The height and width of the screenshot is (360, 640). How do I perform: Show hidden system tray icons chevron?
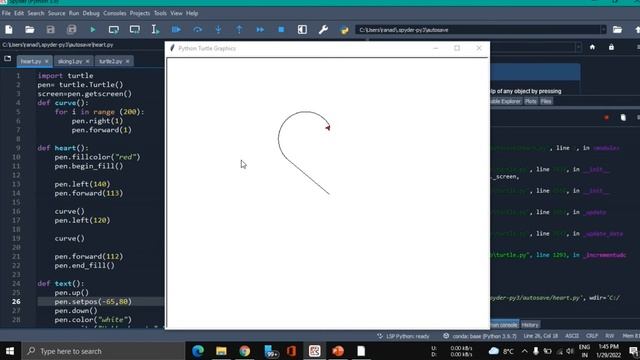tap(524, 351)
